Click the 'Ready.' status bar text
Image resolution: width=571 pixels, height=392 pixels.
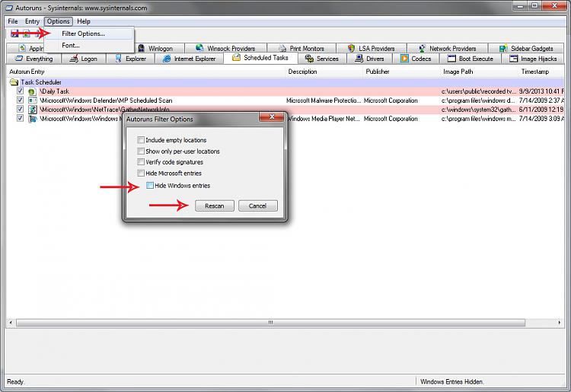(16, 382)
